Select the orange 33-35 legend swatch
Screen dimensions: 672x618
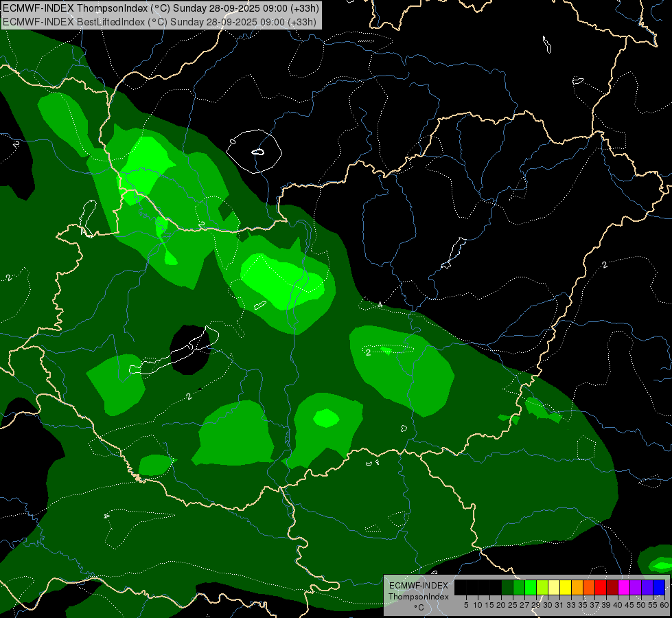(577, 587)
